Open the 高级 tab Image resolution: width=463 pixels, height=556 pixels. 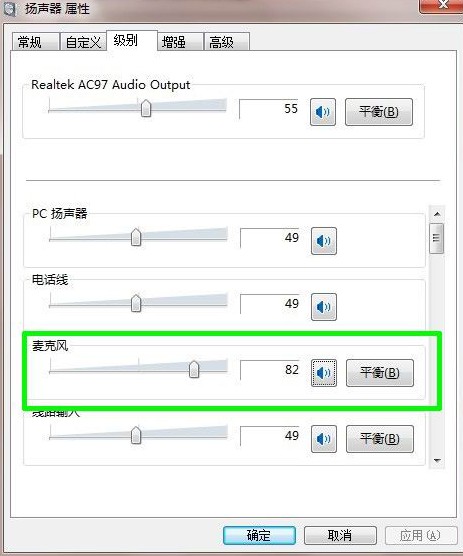[227, 42]
